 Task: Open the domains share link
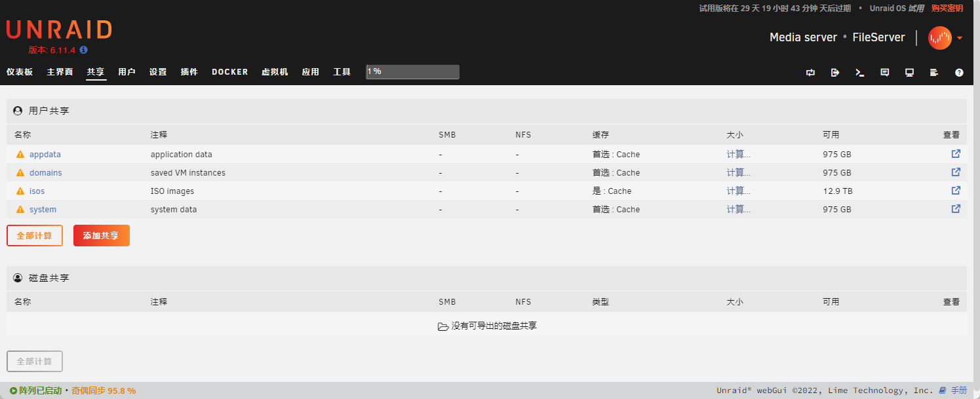pyautogui.click(x=46, y=173)
